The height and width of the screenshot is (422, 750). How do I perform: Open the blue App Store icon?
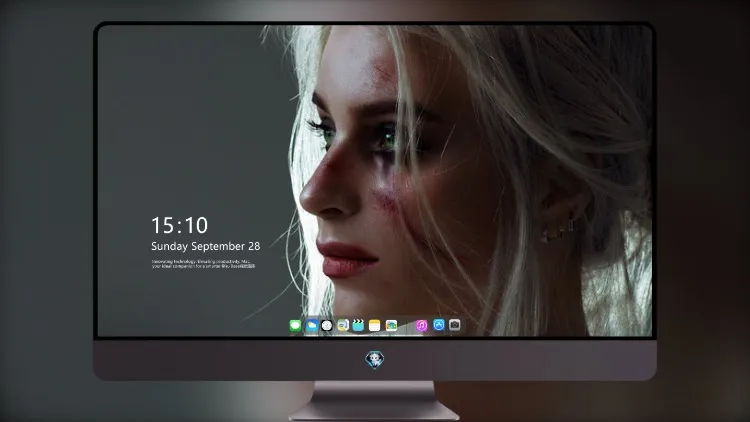pyautogui.click(x=439, y=325)
